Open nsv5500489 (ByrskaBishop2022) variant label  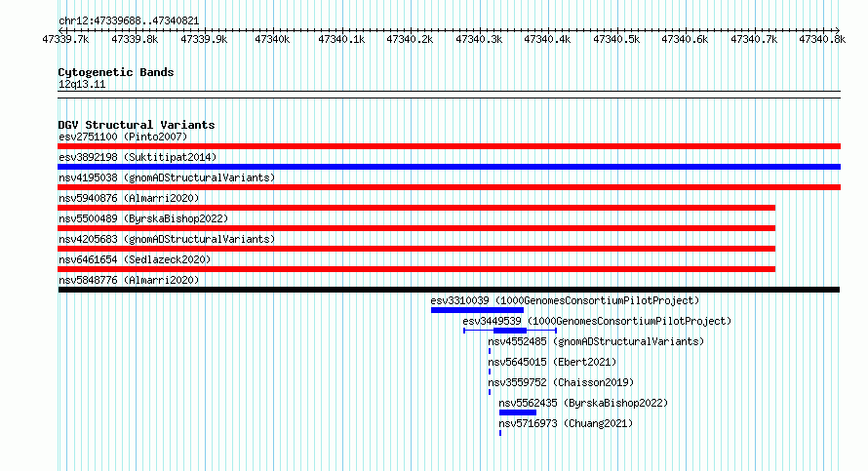click(143, 218)
